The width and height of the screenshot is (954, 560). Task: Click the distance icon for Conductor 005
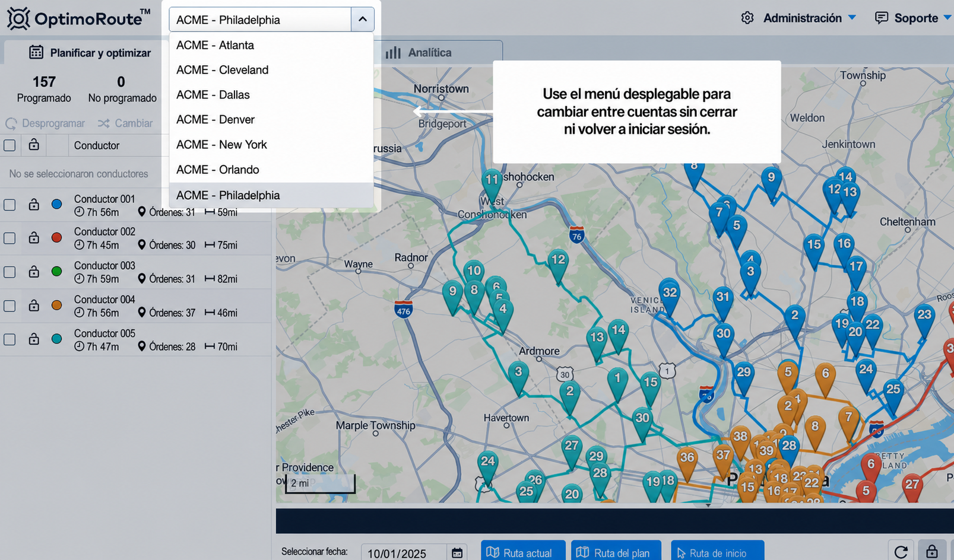point(210,346)
